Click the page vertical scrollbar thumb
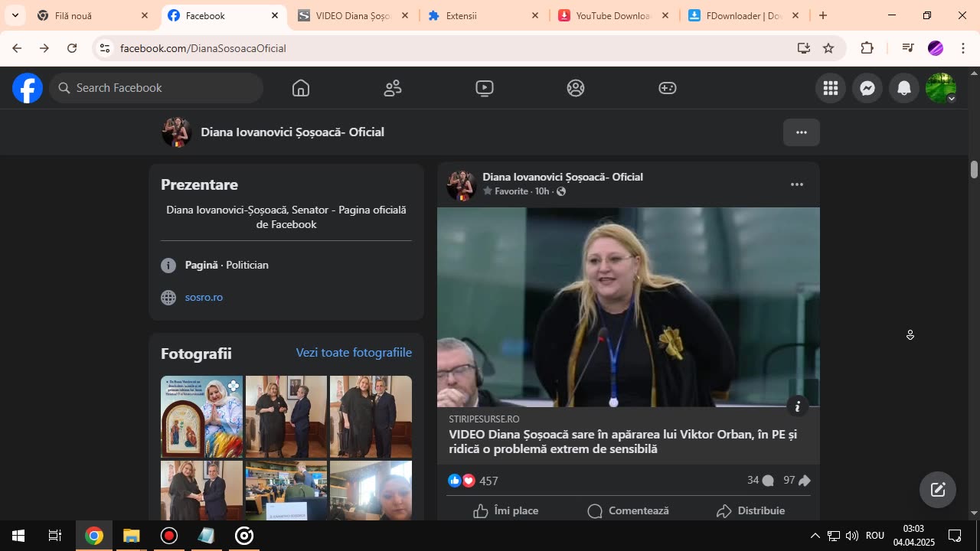 tap(974, 169)
